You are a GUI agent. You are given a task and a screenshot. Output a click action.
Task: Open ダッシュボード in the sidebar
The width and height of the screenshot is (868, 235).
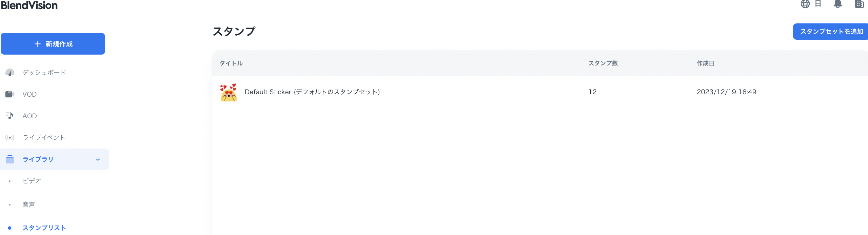[x=44, y=73]
